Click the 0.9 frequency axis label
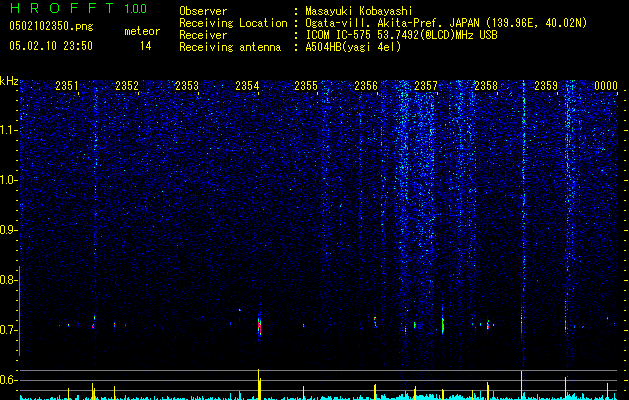Screen dimensions: 629x400 (x=8, y=230)
